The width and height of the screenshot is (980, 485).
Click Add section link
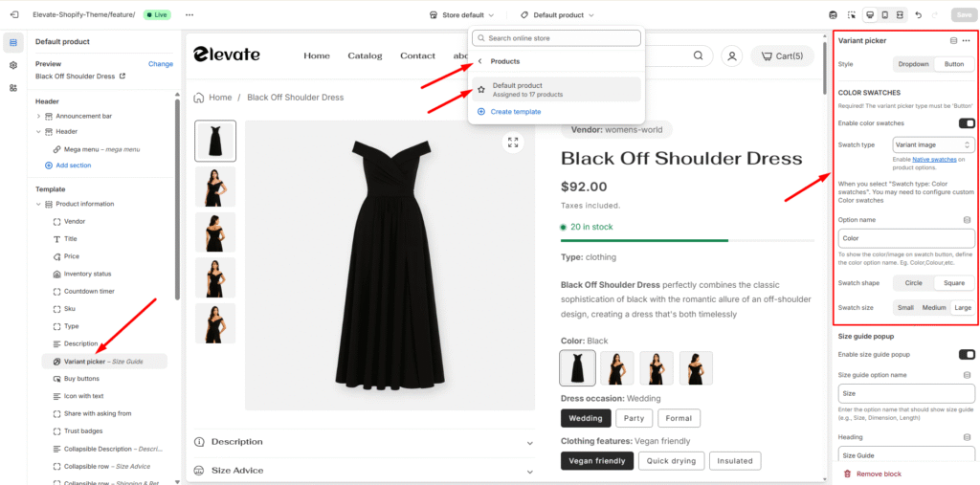[x=68, y=165]
